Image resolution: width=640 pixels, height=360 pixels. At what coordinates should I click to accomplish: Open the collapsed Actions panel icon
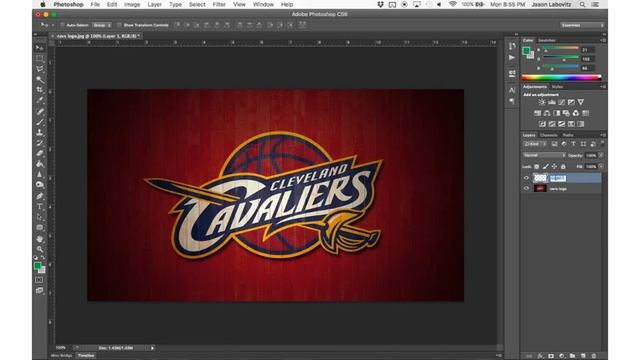pyautogui.click(x=512, y=58)
